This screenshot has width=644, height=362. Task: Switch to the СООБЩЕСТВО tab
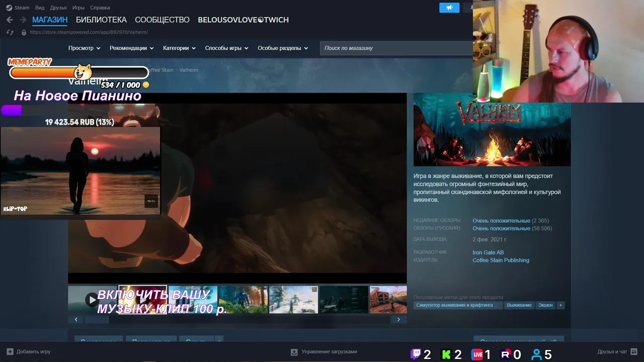[162, 20]
